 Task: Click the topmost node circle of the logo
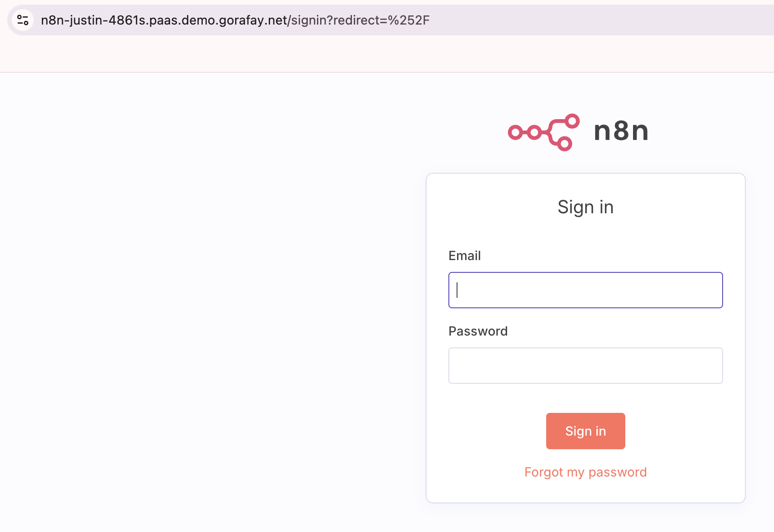tap(572, 120)
